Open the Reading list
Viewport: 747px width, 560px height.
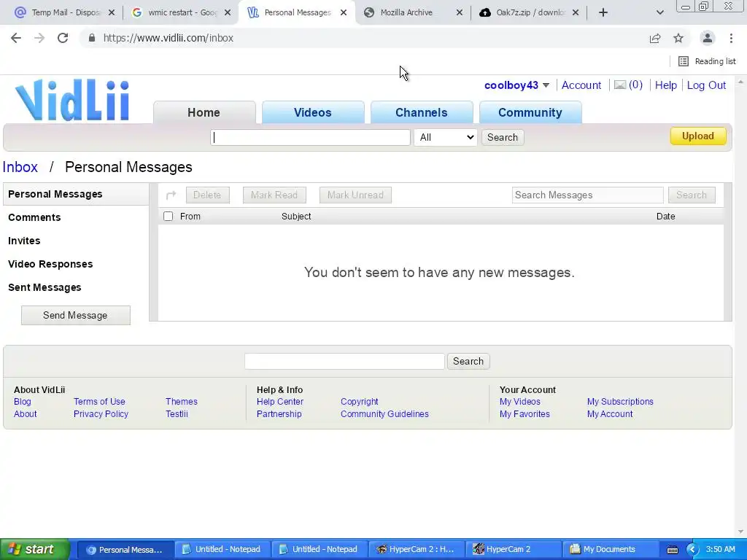[707, 61]
